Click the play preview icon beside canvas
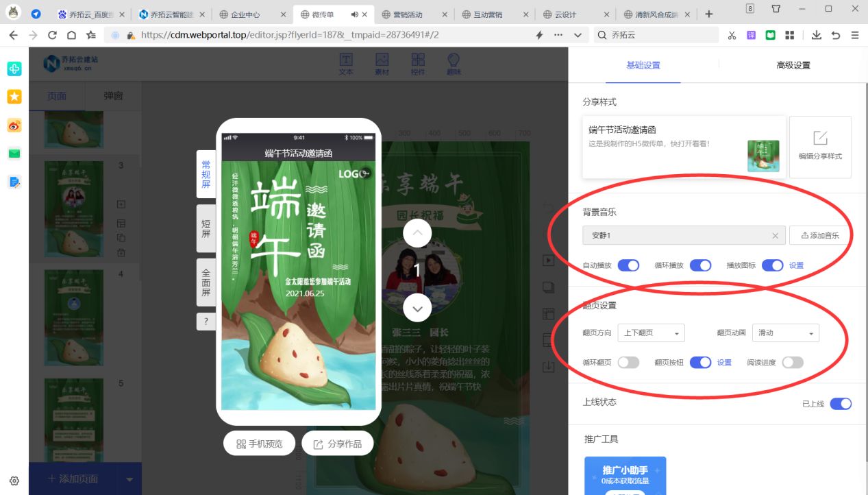This screenshot has height=495, width=868. coord(548,260)
